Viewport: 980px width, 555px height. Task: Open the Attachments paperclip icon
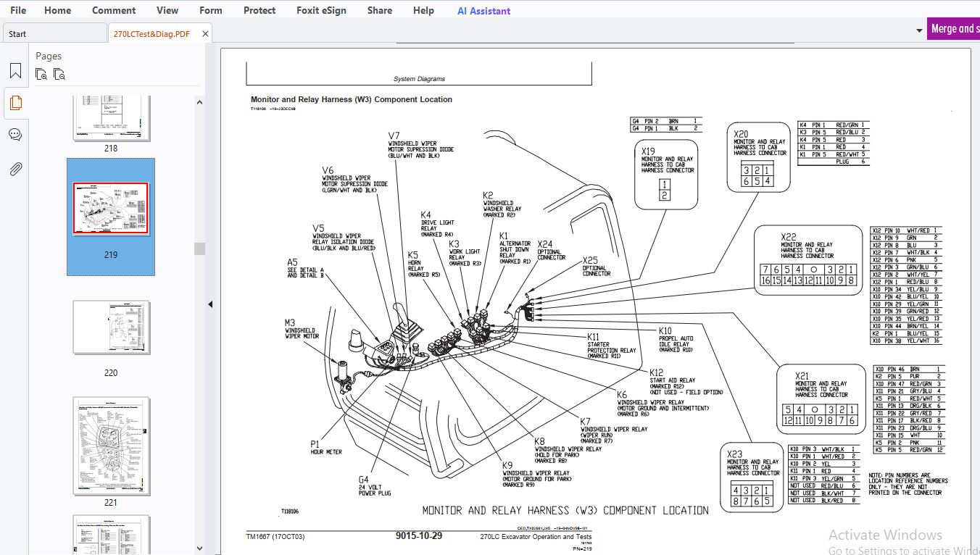pyautogui.click(x=15, y=169)
